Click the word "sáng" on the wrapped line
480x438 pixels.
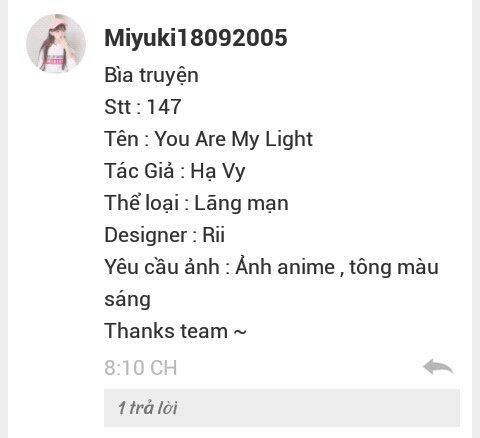pos(127,300)
